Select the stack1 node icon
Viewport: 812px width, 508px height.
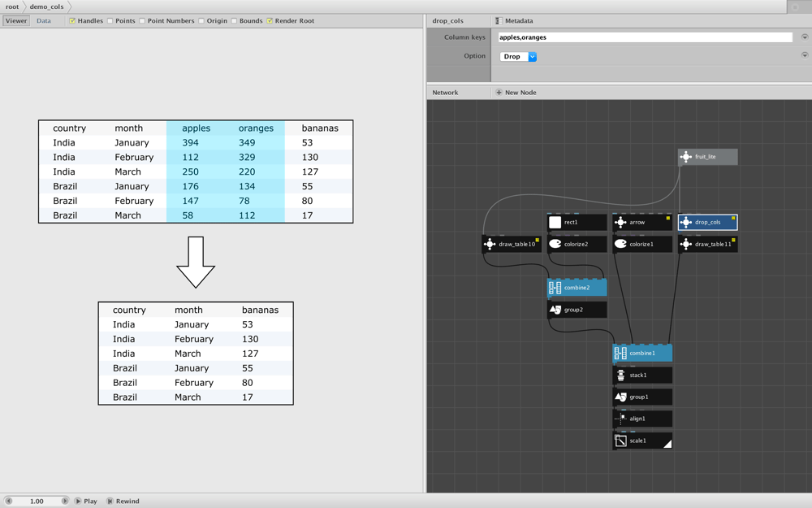click(620, 375)
